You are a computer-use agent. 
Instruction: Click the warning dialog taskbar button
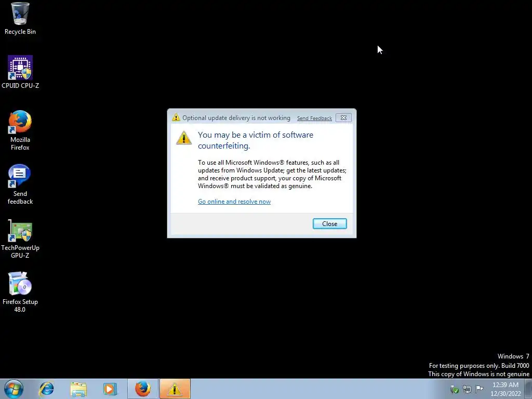[x=175, y=389]
